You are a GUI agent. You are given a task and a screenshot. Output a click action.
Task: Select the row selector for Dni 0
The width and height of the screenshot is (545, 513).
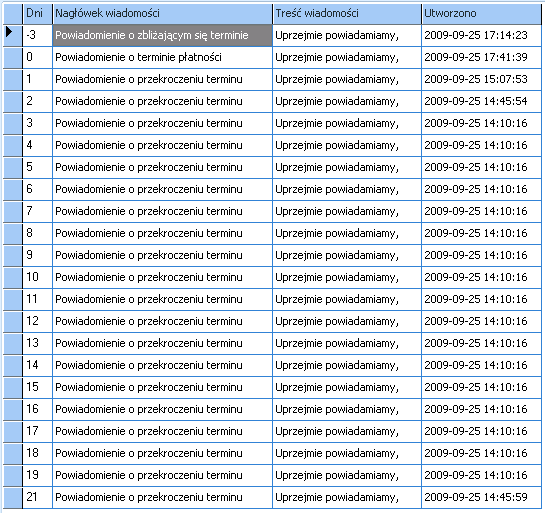click(13, 57)
